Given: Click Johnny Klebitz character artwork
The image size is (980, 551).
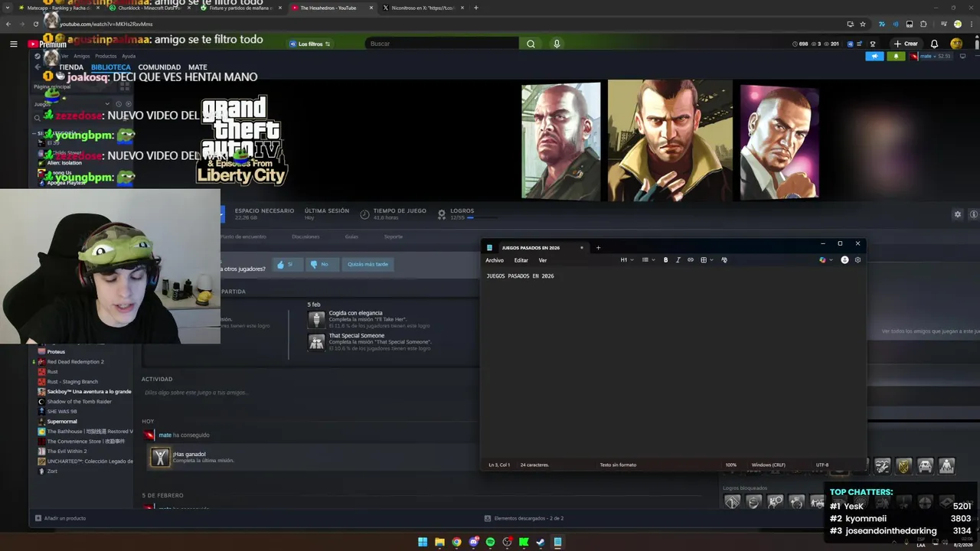Looking at the screenshot, I should pyautogui.click(x=560, y=141).
